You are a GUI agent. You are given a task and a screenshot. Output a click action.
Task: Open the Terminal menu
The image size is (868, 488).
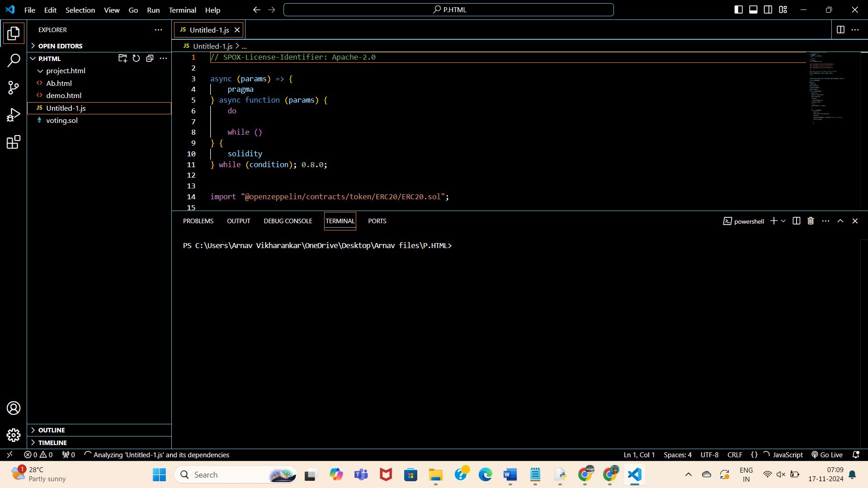click(182, 9)
